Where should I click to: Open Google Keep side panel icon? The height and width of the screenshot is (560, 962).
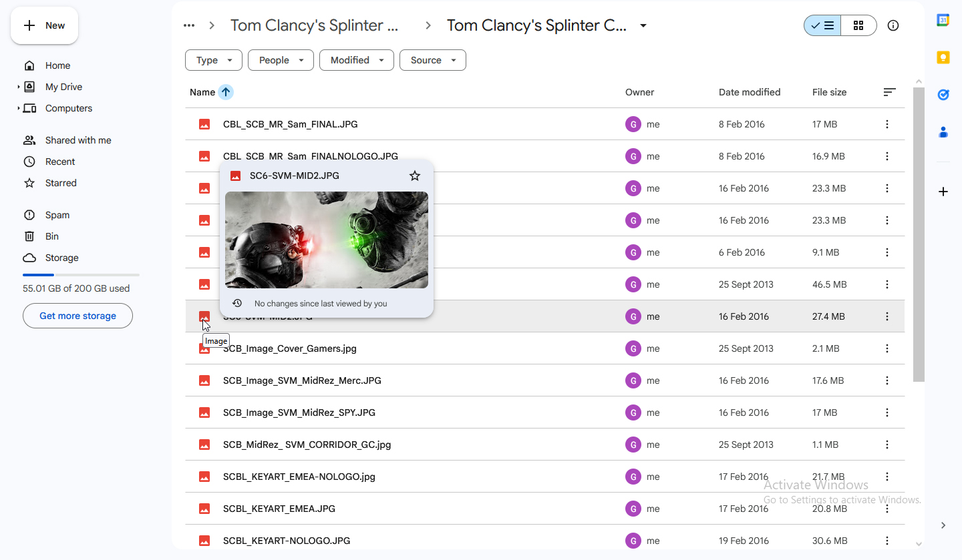coord(943,57)
